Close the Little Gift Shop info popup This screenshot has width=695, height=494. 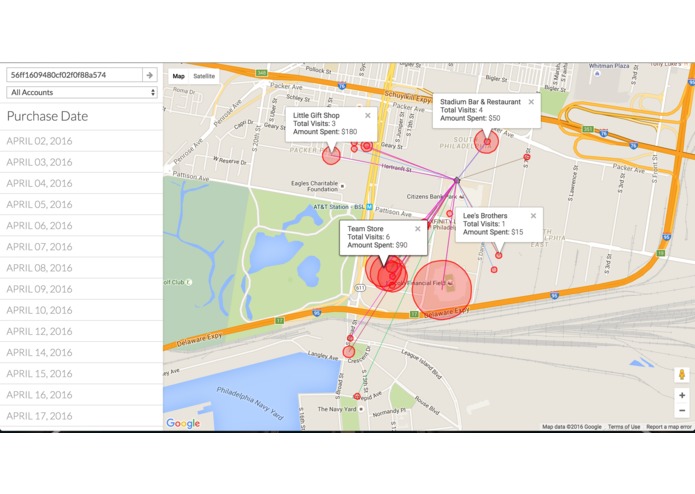(x=367, y=116)
